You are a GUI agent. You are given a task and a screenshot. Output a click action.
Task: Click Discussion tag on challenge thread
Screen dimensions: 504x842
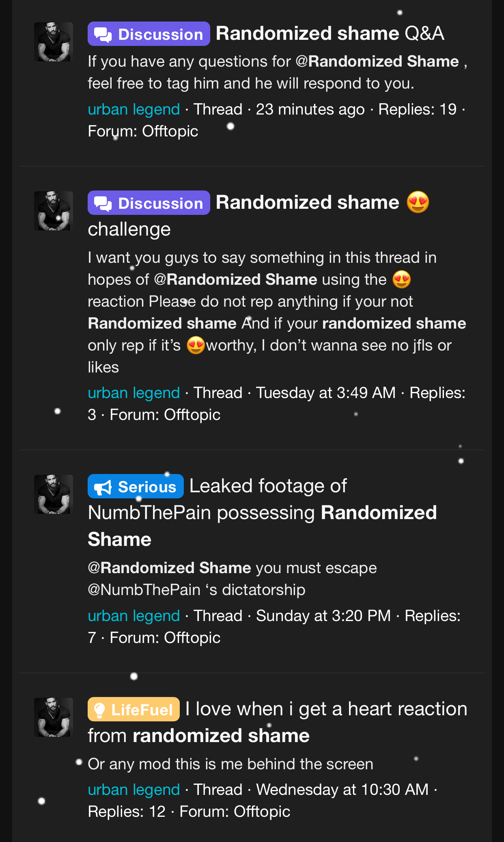tap(149, 203)
